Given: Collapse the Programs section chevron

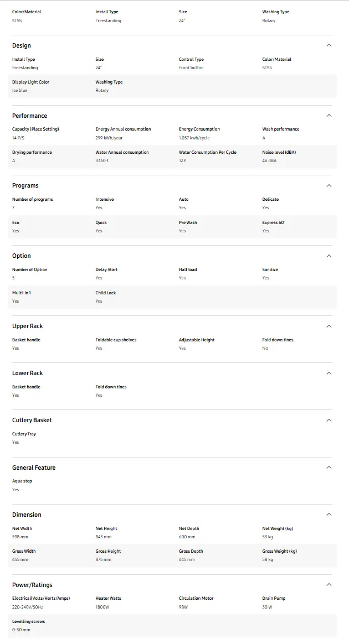Looking at the screenshot, I should tap(329, 186).
